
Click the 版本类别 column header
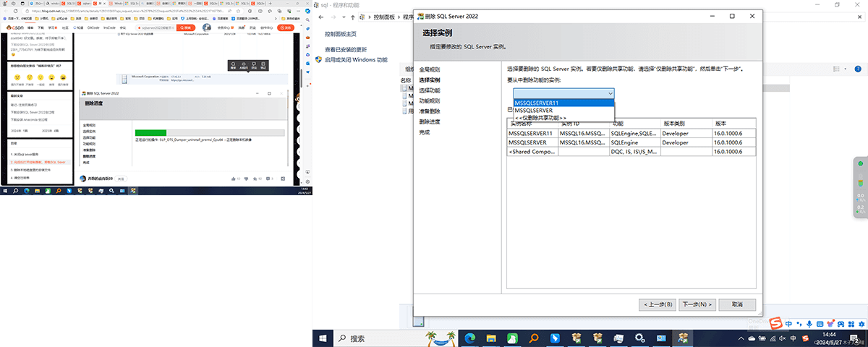tap(686, 124)
